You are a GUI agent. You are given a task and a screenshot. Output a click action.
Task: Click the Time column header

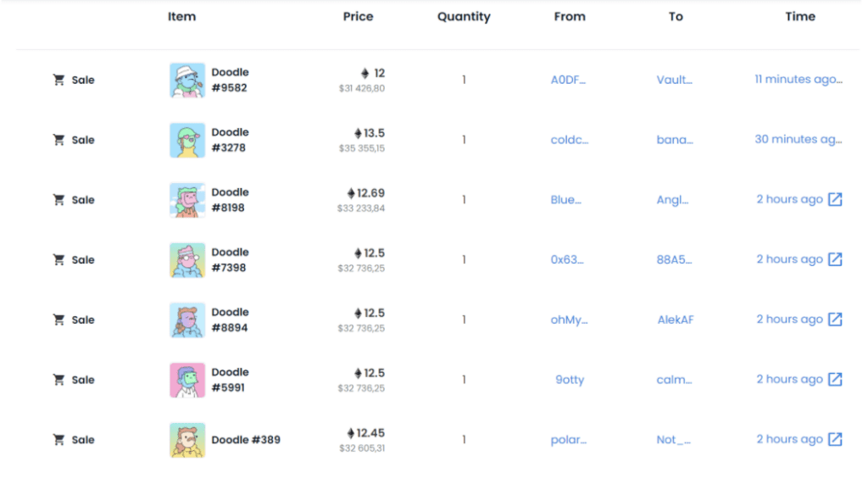(800, 16)
